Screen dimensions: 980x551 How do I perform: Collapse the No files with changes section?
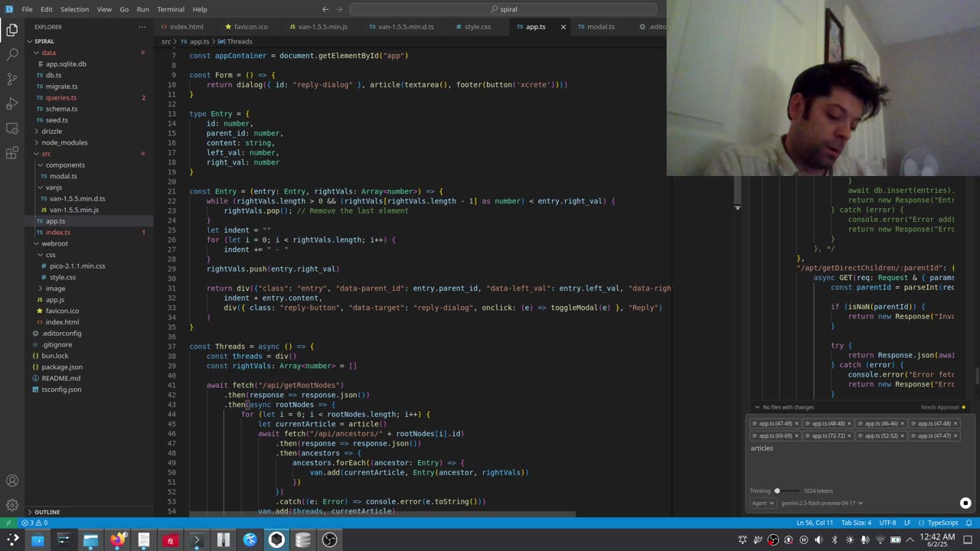[784, 407]
